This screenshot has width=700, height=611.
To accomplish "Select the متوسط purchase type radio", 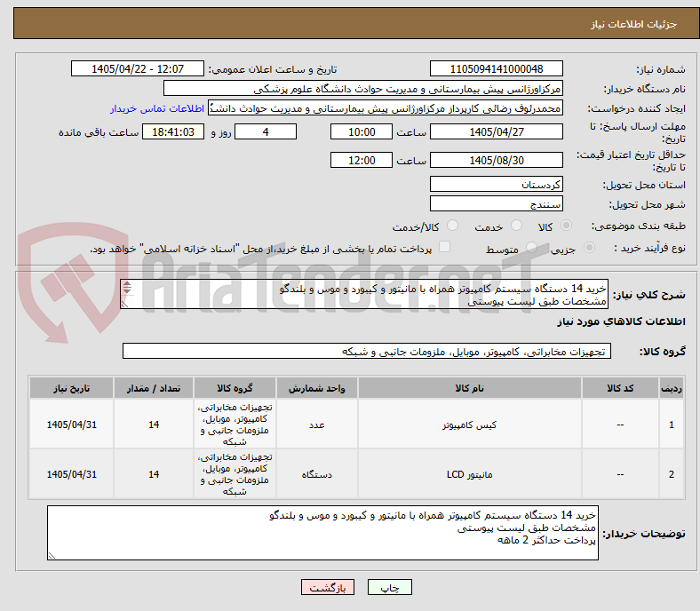I will coord(531,247).
